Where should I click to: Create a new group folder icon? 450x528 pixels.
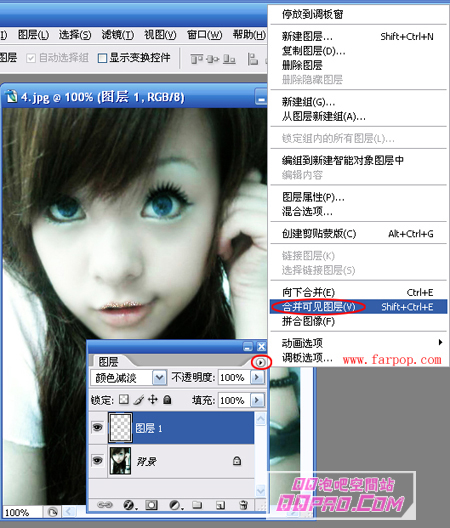point(197,504)
